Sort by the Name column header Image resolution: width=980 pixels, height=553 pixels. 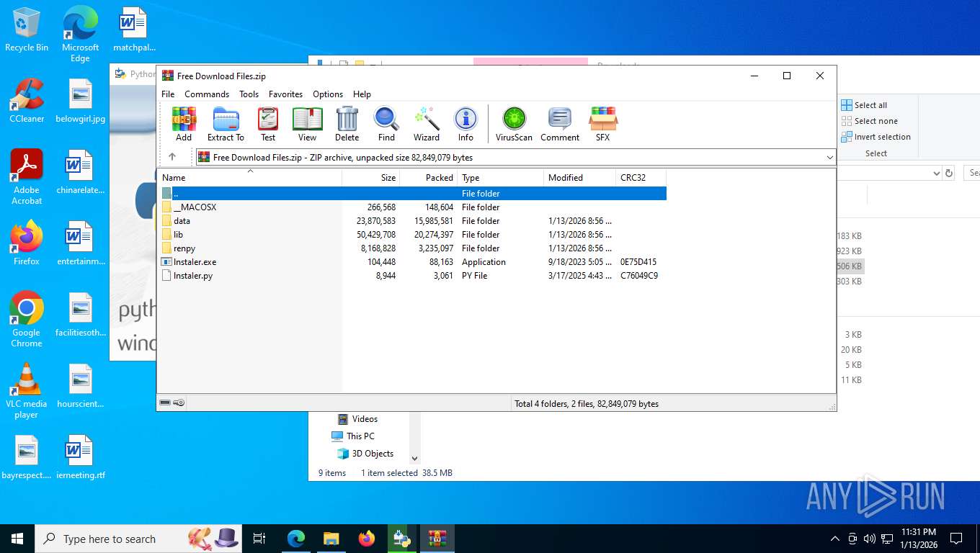click(x=249, y=177)
